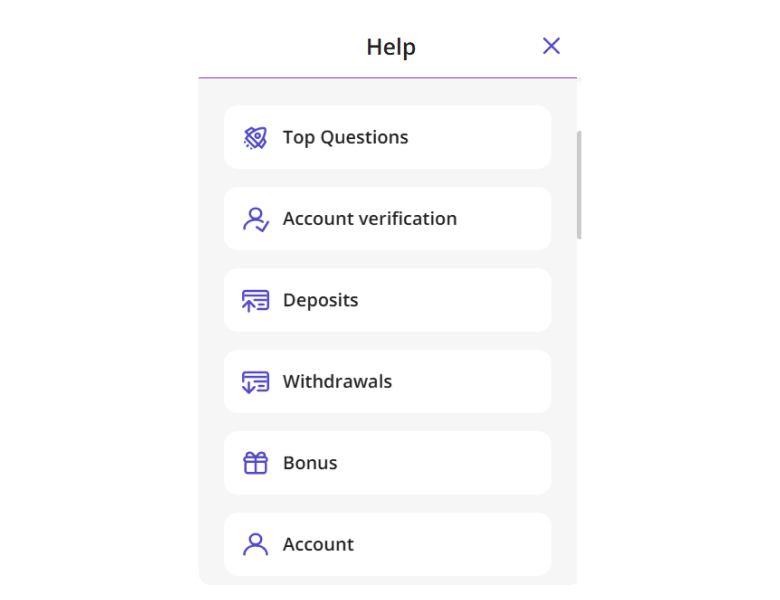Select the Deposits help category
Viewport: 780px width, 600px height.
click(x=388, y=300)
